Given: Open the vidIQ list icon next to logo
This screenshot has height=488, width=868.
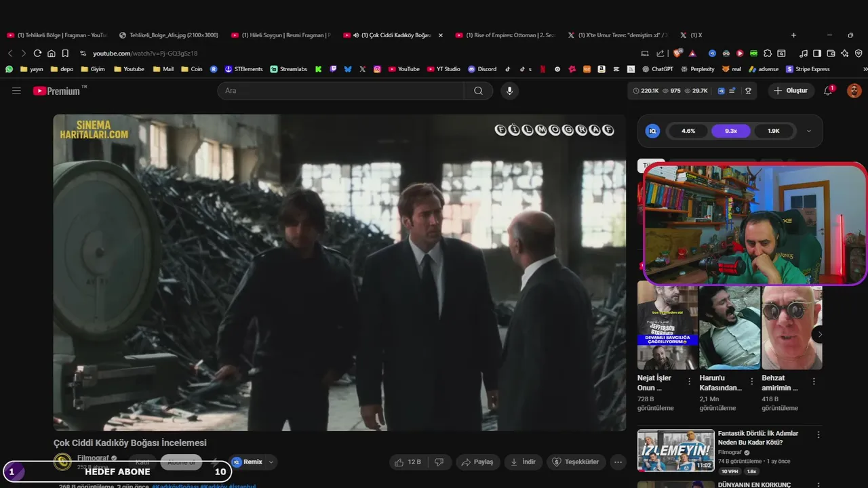Looking at the screenshot, I should point(732,91).
